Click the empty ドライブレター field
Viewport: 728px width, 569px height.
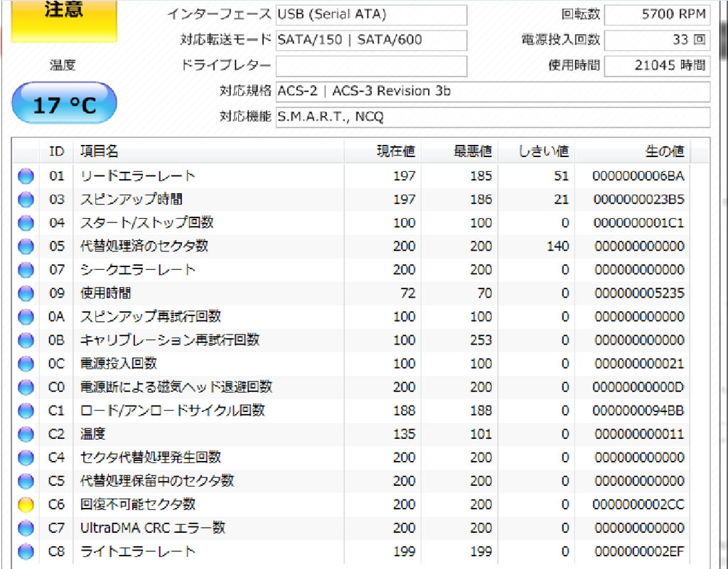coord(371,66)
